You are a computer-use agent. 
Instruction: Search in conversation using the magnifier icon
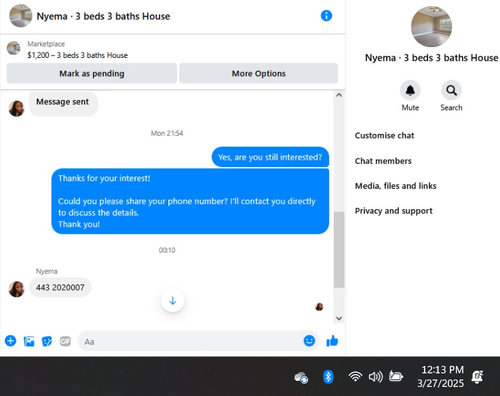pyautogui.click(x=451, y=90)
